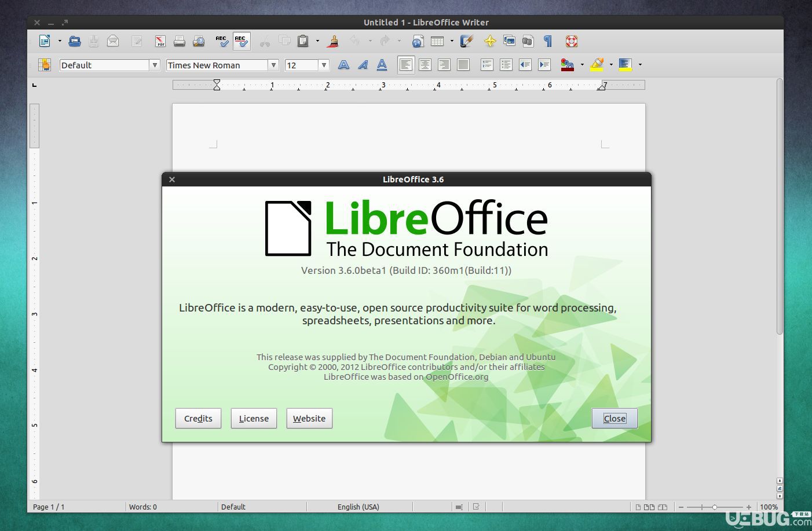Apply yellow Highlighting color
Screen dimensions: 812x531
(597, 65)
